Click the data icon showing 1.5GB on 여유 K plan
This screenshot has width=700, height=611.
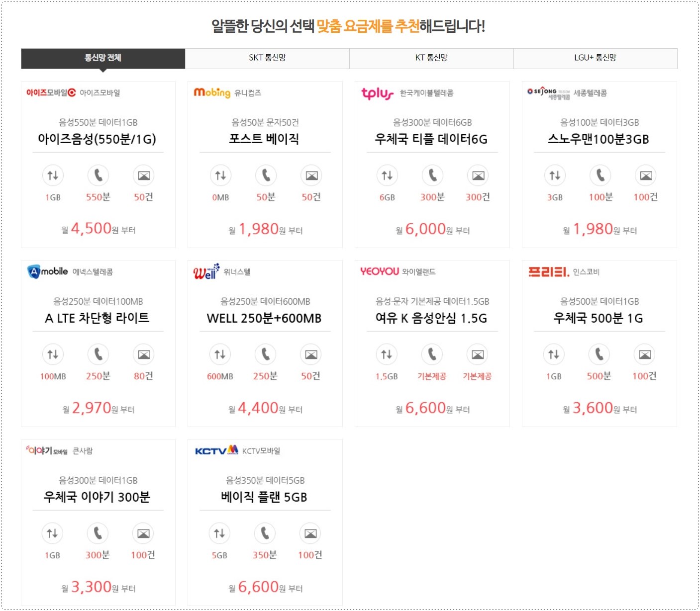[x=387, y=354]
